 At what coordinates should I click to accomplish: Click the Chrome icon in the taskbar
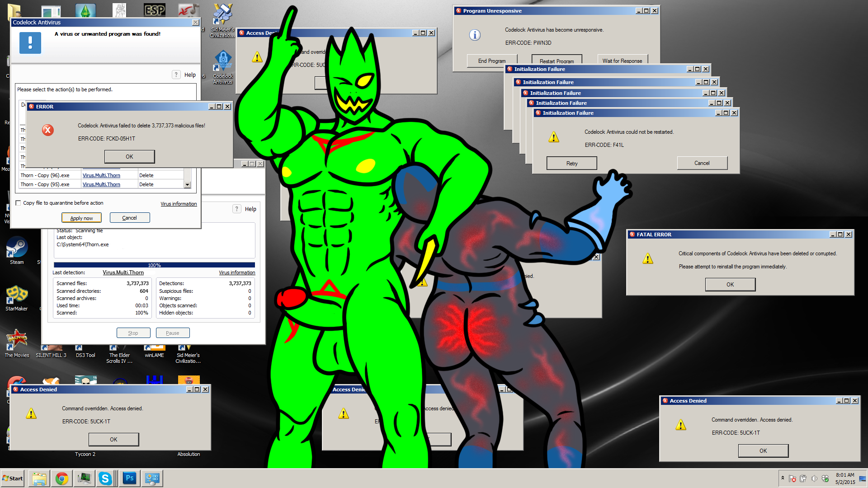62,479
